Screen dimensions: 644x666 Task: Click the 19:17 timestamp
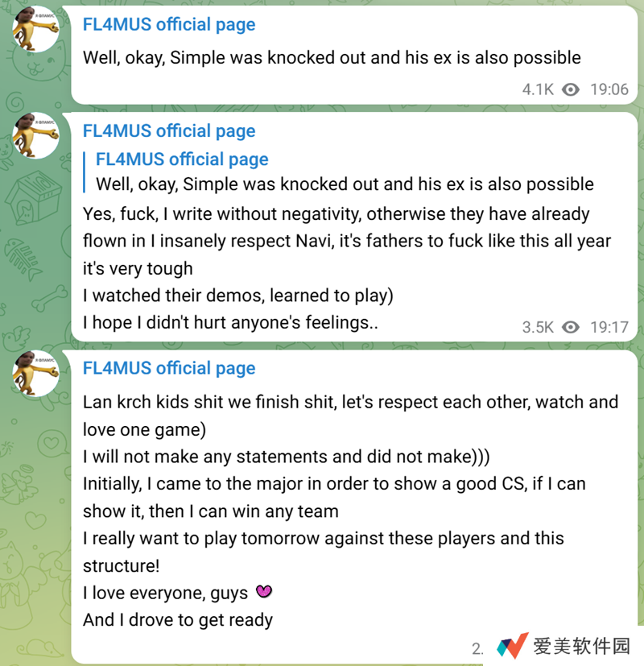[x=609, y=327]
